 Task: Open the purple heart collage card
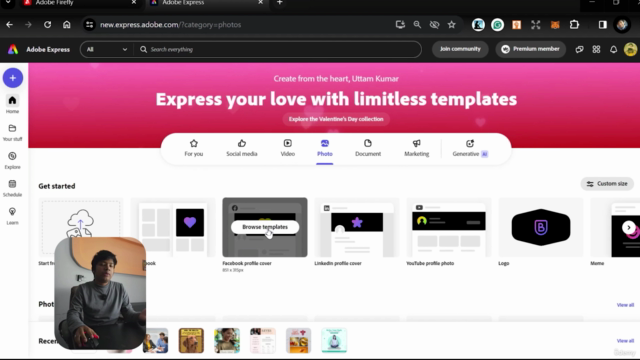[x=173, y=227]
